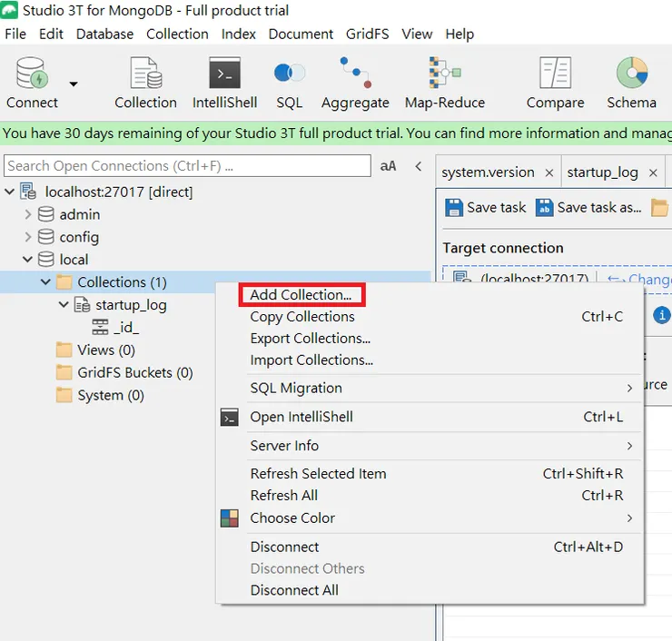The image size is (672, 641).
Task: Click the _id_ index icon
Action: click(x=100, y=328)
